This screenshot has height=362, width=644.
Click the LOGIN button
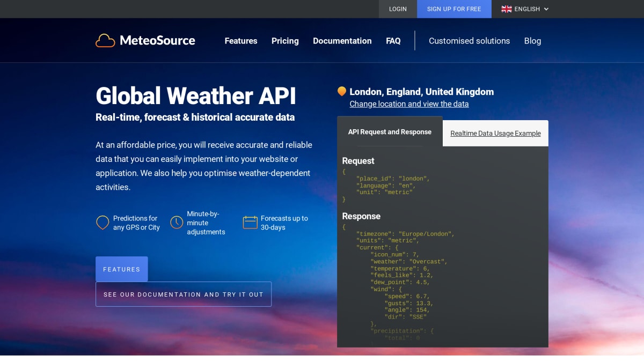tap(398, 9)
